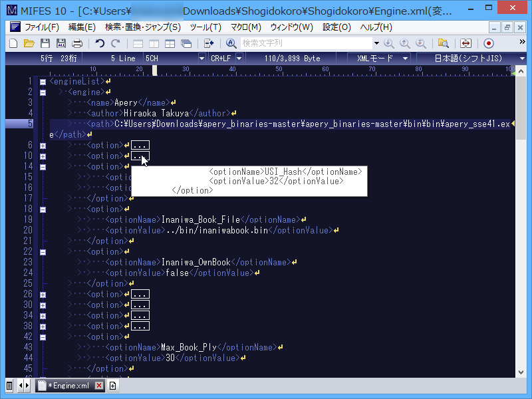Close the Engine.xml tab with the red X

coord(98,386)
